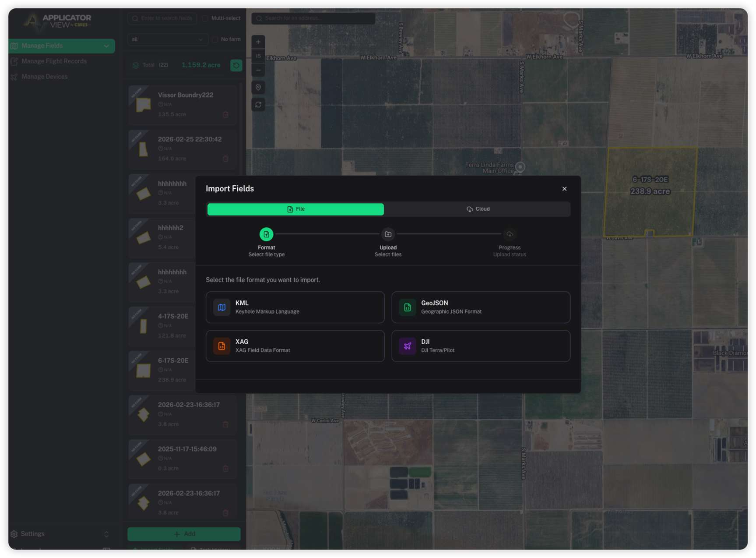This screenshot has height=558, width=756.
Task: Click the map zoom out minus icon
Action: point(258,70)
